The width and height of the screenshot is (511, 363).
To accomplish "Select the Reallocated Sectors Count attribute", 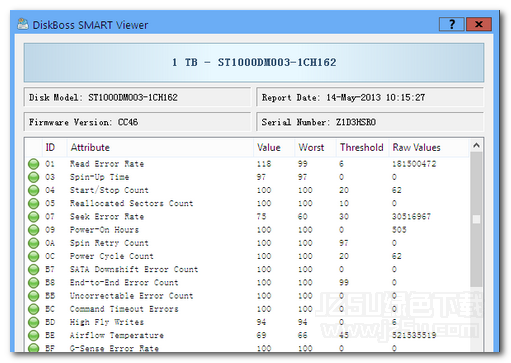I will [x=131, y=204].
